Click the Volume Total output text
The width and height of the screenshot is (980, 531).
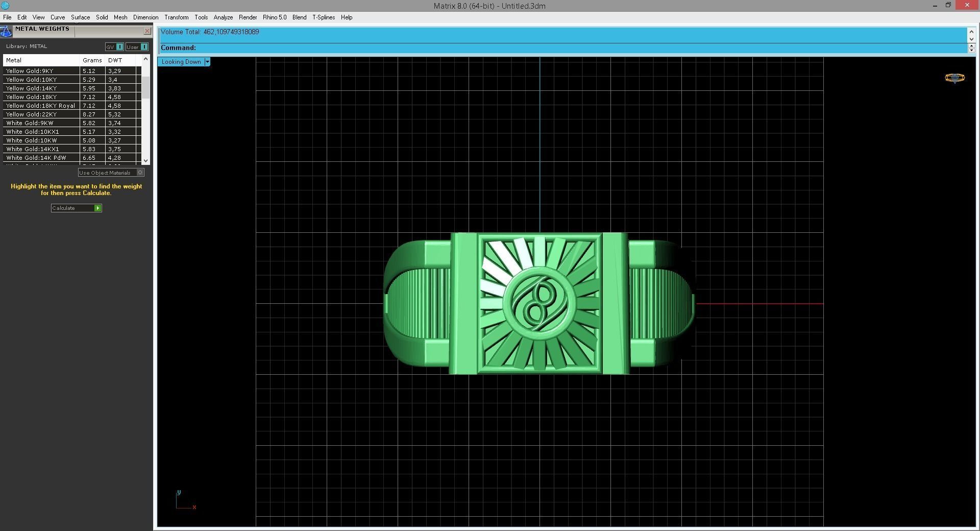point(210,32)
